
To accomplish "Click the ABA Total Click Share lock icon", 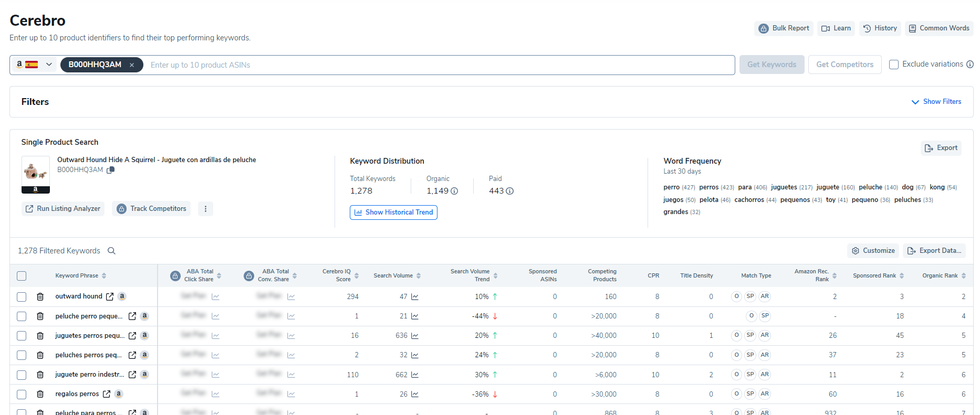I will (x=175, y=276).
